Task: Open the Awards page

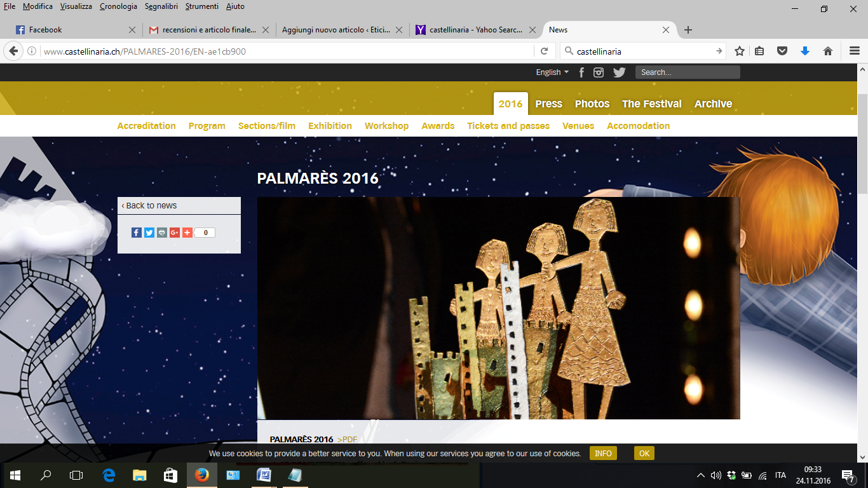Action: point(438,126)
